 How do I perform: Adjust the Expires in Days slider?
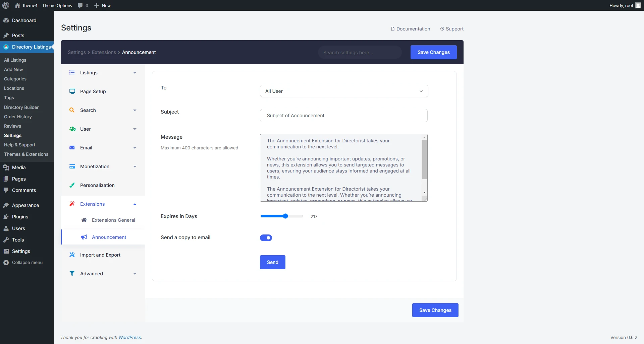(x=285, y=216)
